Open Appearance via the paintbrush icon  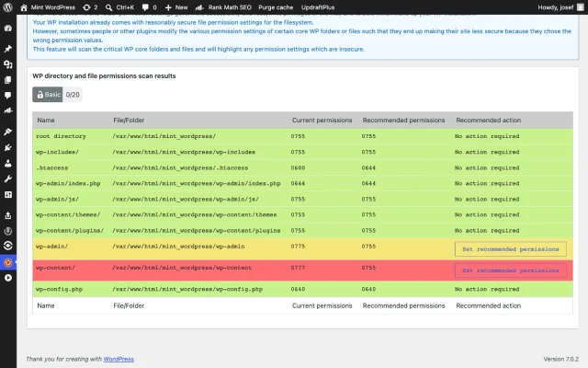pyautogui.click(x=8, y=132)
